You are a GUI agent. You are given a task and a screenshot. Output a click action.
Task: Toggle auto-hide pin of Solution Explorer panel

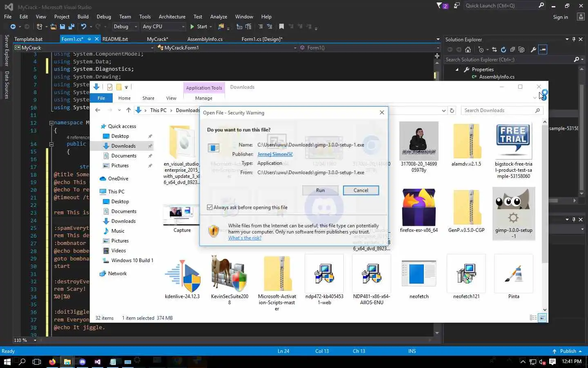coord(574,39)
